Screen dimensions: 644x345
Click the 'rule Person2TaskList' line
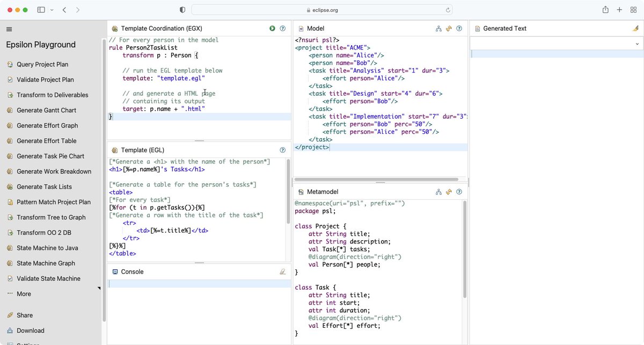(143, 48)
